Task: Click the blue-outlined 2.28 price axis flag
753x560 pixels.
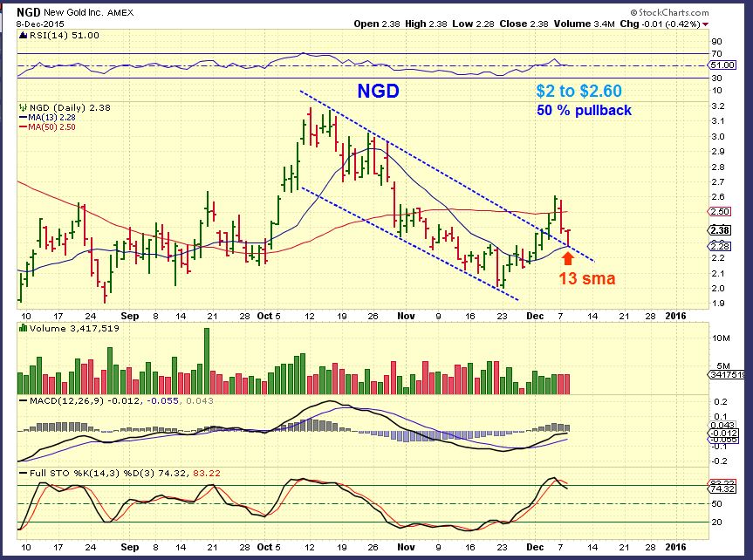Action: (x=719, y=246)
